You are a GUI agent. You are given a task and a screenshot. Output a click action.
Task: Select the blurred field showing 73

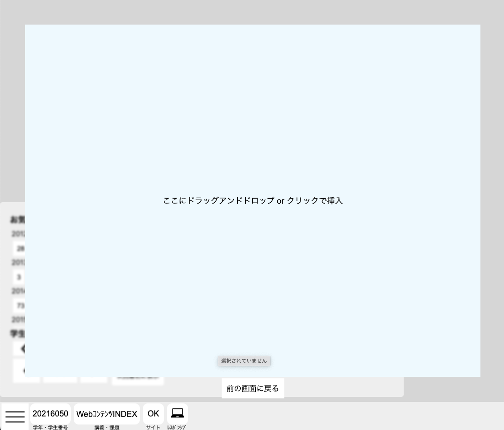[20, 306]
